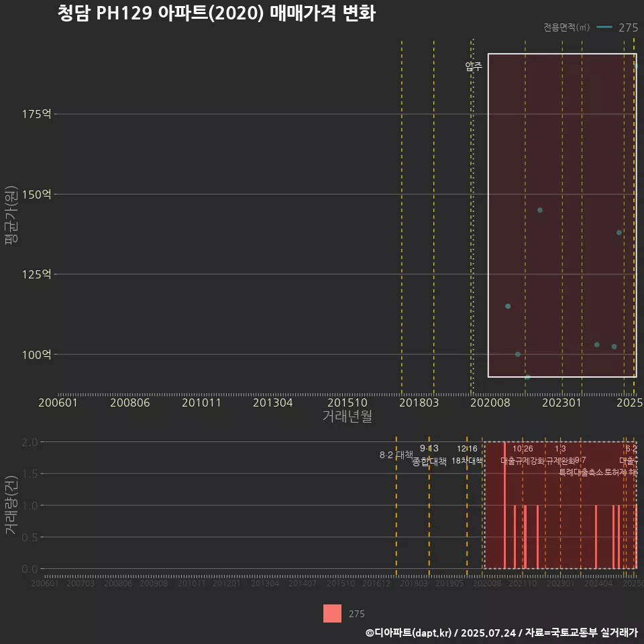Click 200703 on the volume chart axis
The image size is (644, 644).
pos(80,583)
